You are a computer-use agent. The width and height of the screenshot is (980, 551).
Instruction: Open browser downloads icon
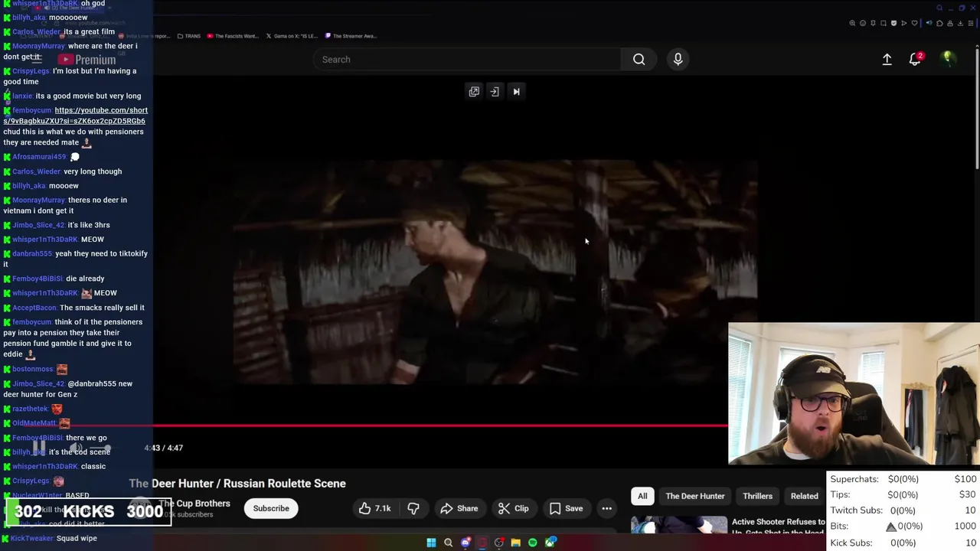(x=960, y=23)
